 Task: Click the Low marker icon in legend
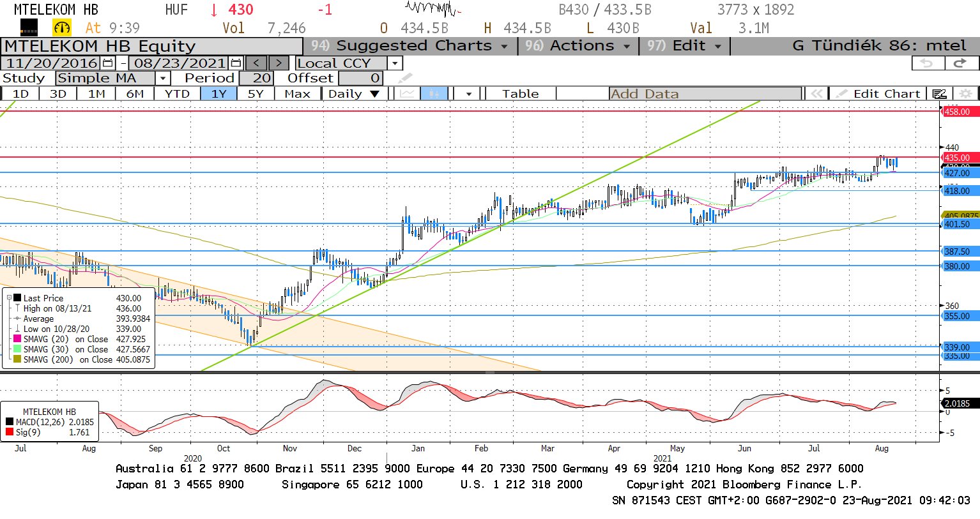(x=17, y=329)
